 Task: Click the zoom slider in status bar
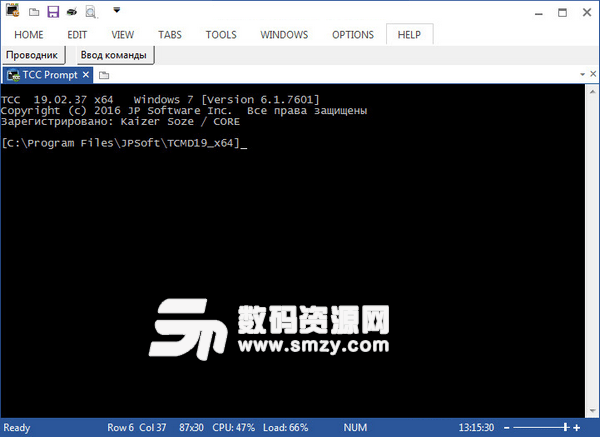(x=541, y=427)
